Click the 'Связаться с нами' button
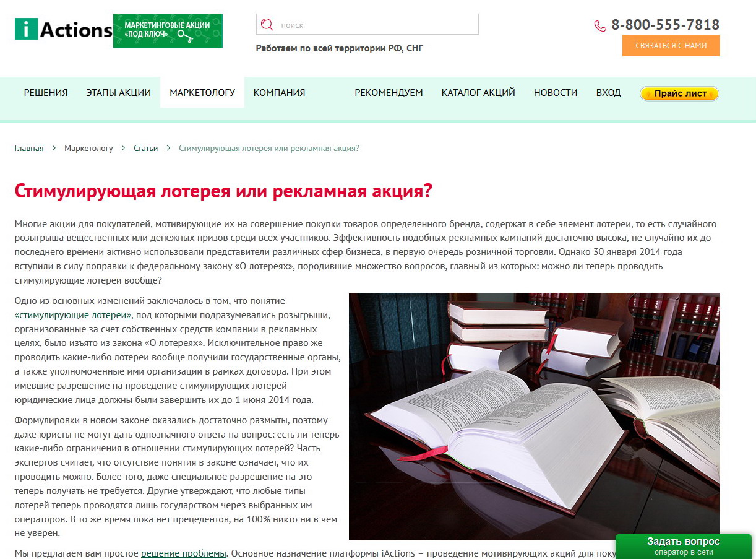This screenshot has width=756, height=559. 671,46
